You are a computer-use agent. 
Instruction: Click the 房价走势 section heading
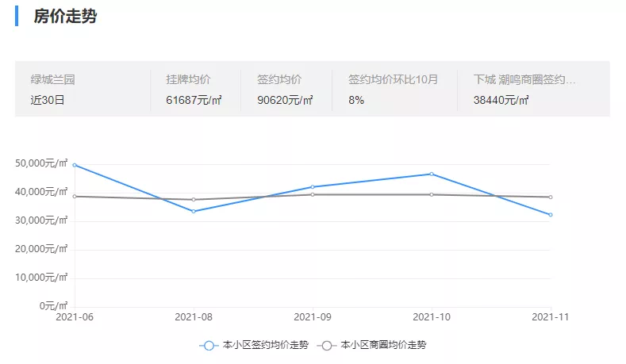pos(65,16)
